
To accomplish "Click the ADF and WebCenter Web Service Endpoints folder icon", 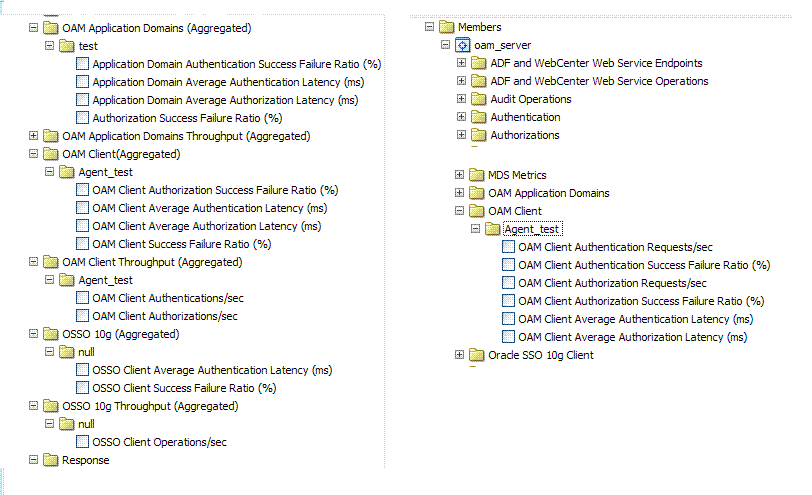I will (x=479, y=63).
